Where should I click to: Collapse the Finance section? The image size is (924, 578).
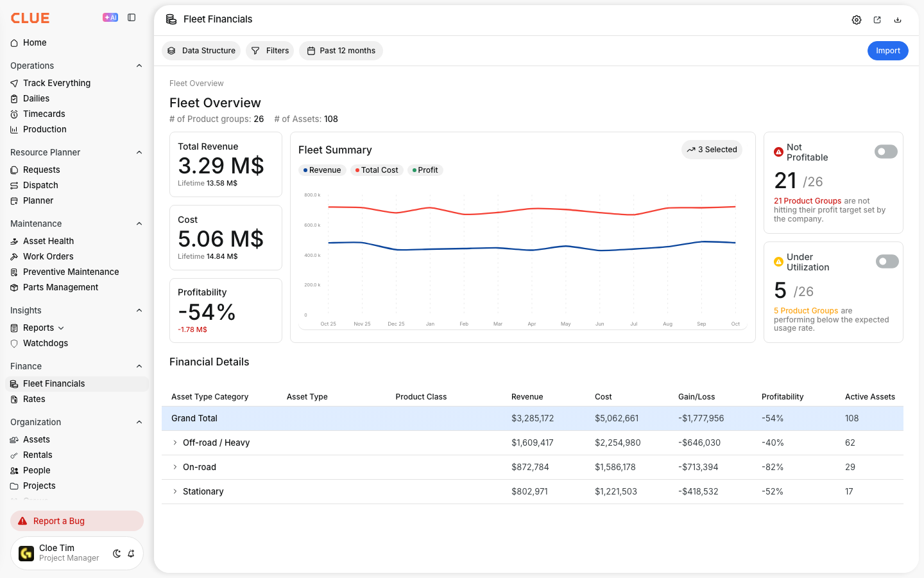[139, 366]
